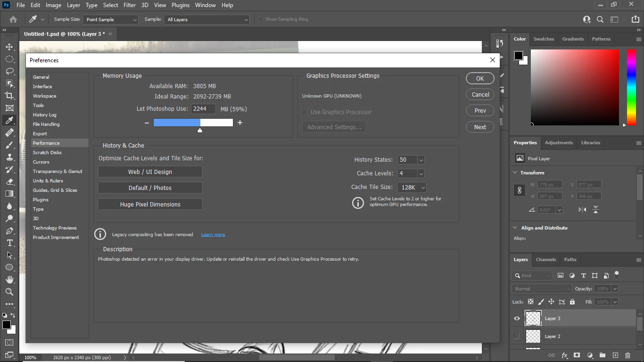The image size is (644, 362).
Task: Select the Hand tool
Action: click(x=9, y=280)
